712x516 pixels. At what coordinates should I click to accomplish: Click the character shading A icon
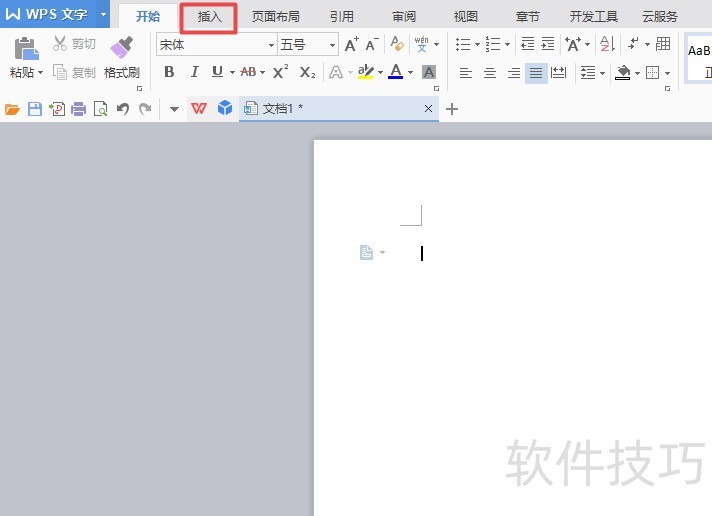tap(428, 72)
